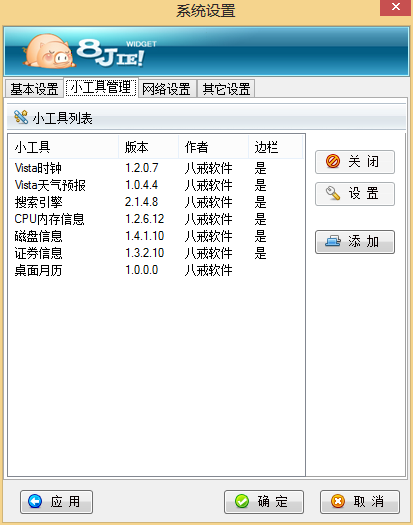413x525 pixels.
Task: Click version 1.0.0.0 cell
Action: [x=141, y=270]
